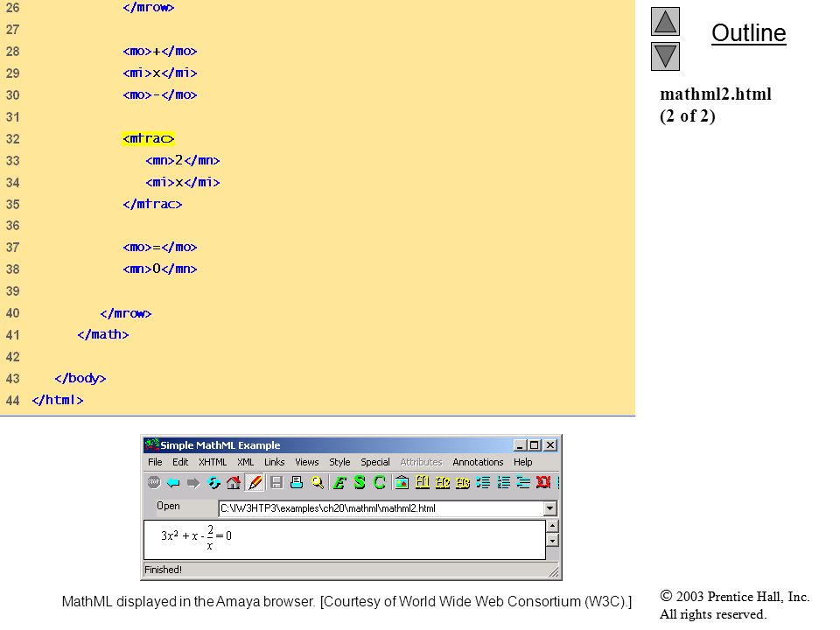Open the XML menu

point(245,462)
